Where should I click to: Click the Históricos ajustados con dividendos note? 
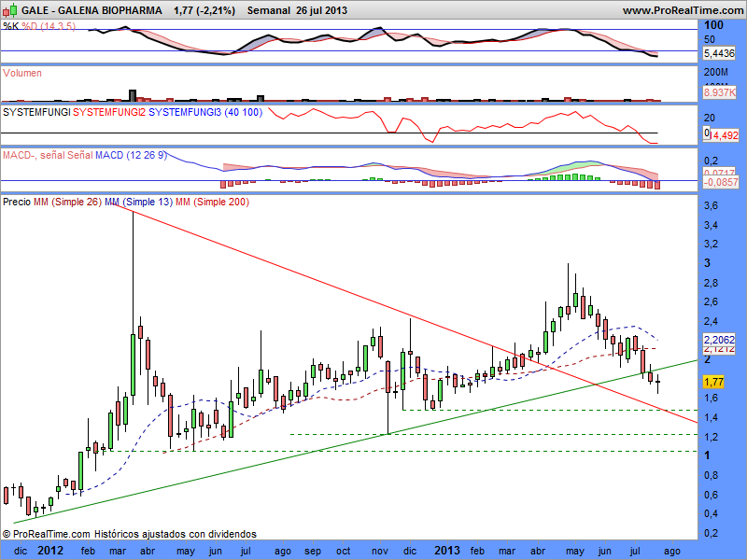(176, 534)
